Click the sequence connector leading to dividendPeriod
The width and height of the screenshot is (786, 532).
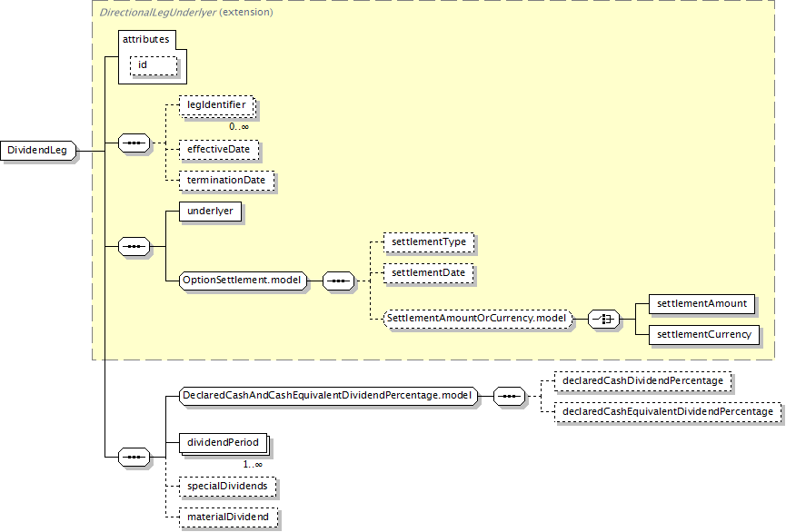tap(134, 456)
